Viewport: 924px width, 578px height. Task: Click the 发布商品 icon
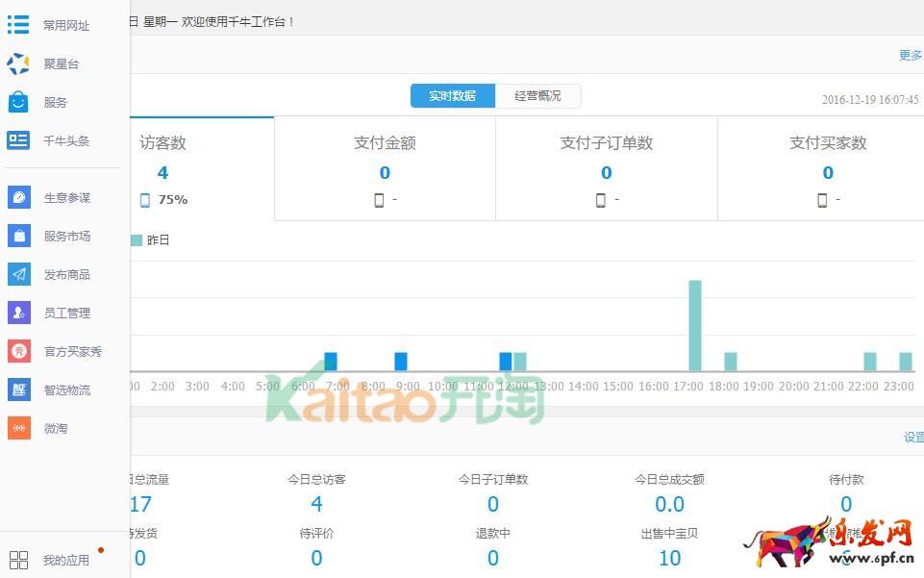tap(18, 274)
